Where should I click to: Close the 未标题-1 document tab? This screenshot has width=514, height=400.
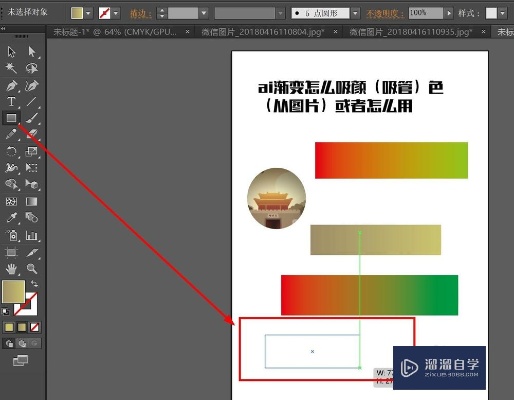coord(188,32)
